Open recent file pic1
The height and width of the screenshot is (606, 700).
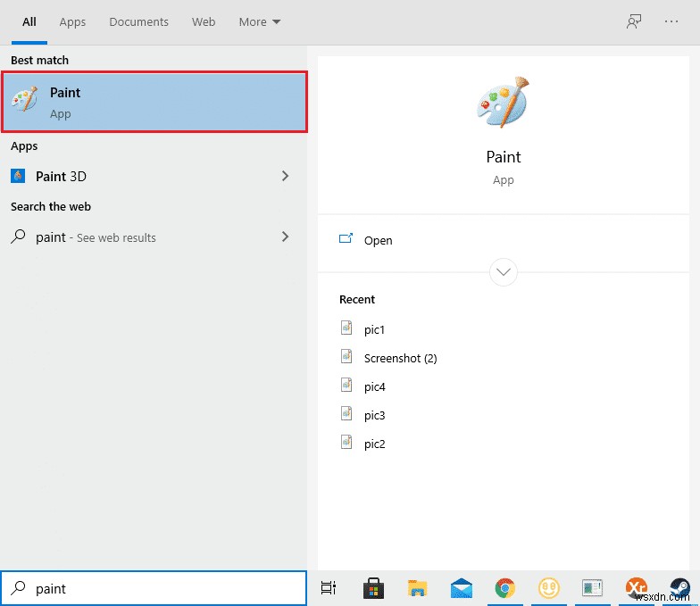click(x=374, y=329)
